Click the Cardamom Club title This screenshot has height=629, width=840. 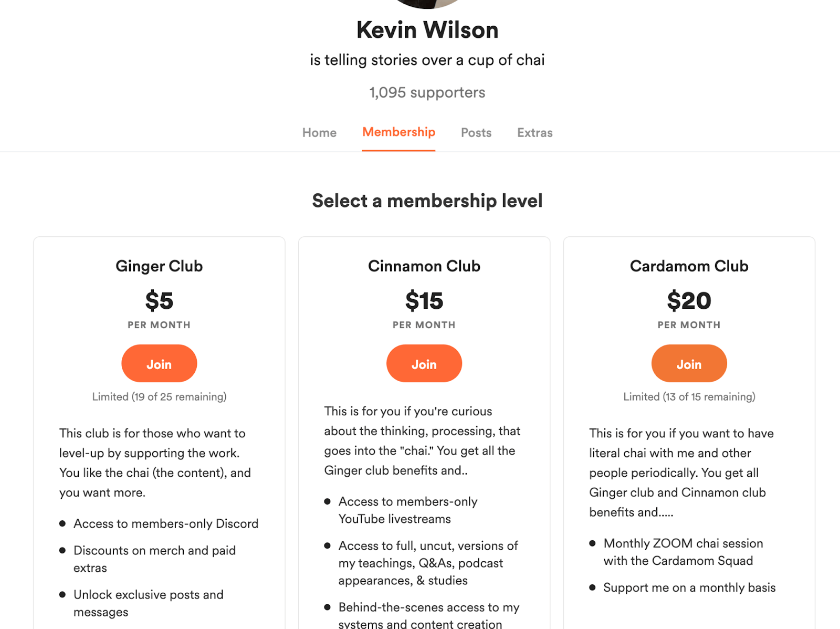(689, 266)
